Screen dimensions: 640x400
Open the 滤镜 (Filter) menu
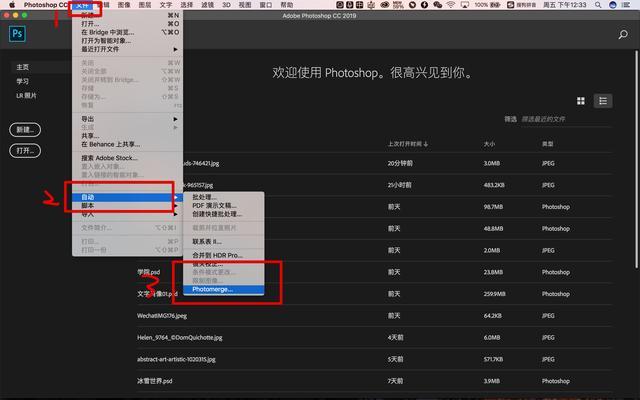pos(207,5)
